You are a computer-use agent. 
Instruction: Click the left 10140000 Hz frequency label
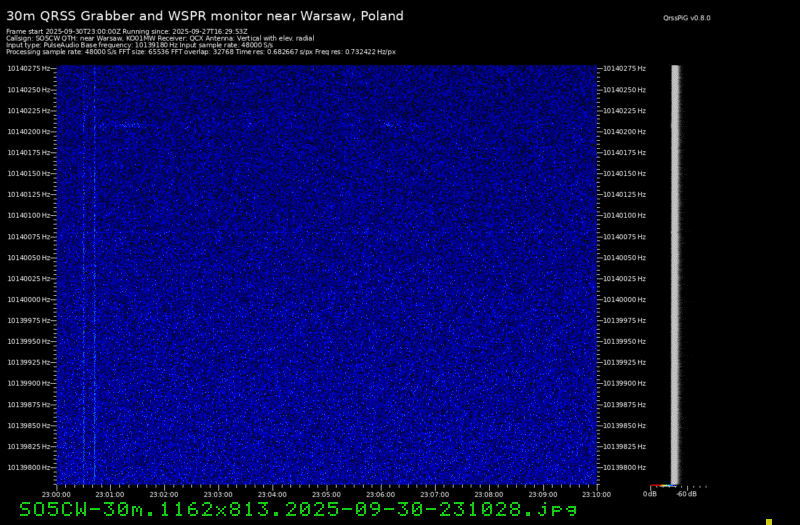30,299
